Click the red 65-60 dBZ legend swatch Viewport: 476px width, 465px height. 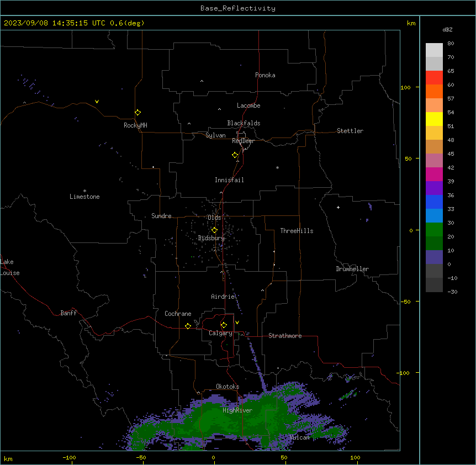[434, 78]
